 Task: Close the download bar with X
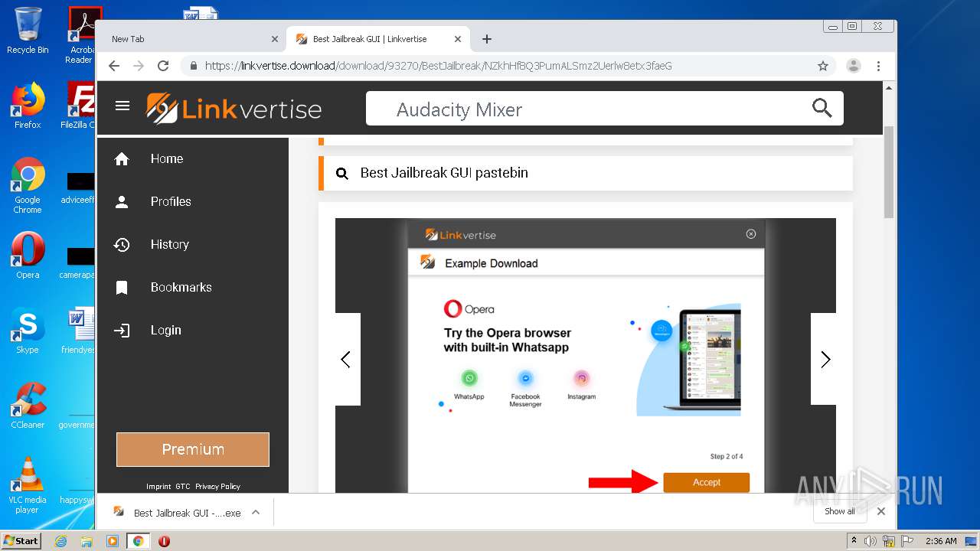coord(881,511)
